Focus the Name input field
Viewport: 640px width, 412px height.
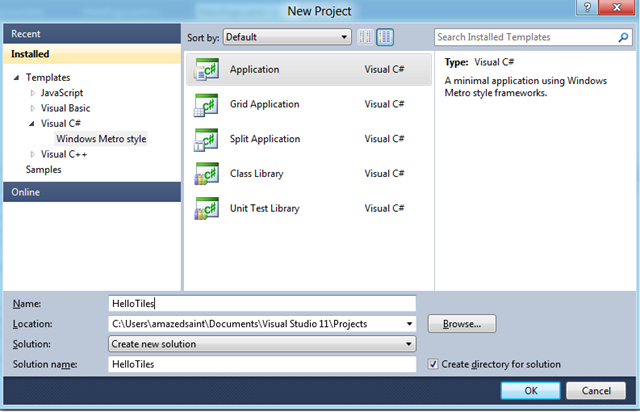click(262, 303)
